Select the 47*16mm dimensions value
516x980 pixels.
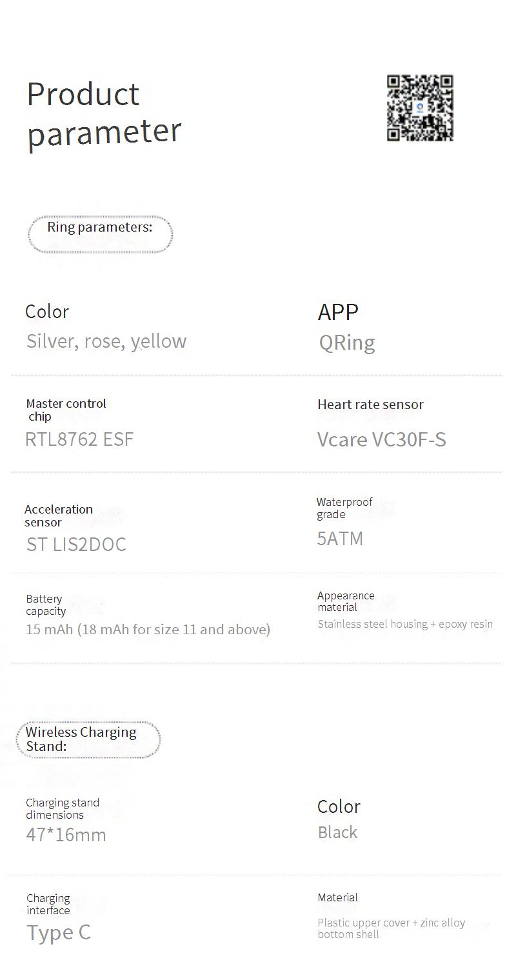point(66,835)
